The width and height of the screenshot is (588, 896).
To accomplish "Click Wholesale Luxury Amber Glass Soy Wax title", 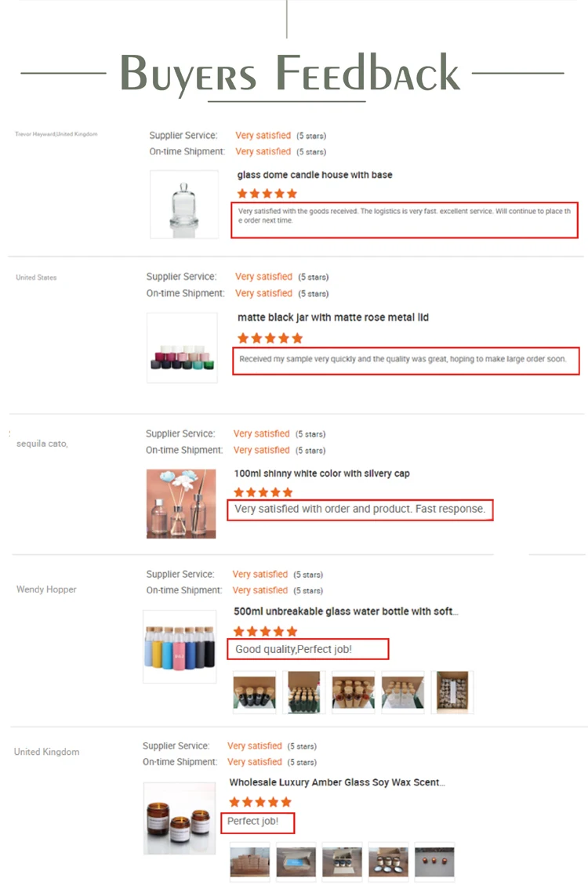I will click(x=337, y=782).
